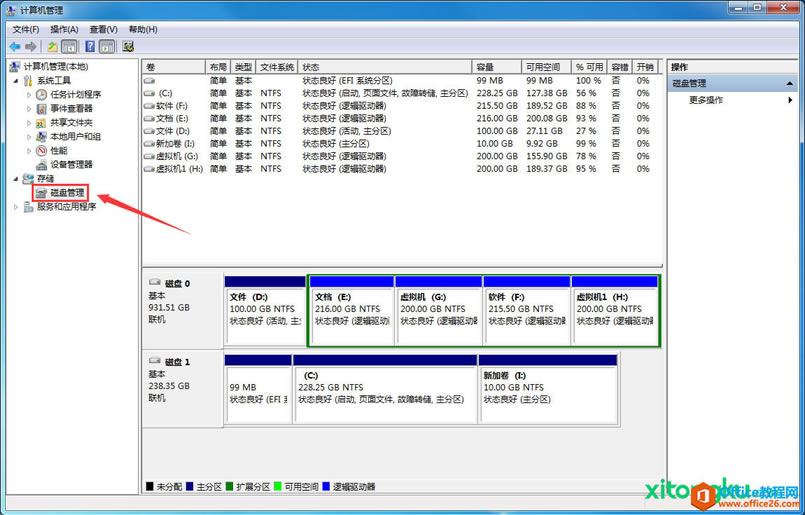Image resolution: width=805 pixels, height=515 pixels.
Task: Open the Help toolbar icon
Action: [90, 47]
